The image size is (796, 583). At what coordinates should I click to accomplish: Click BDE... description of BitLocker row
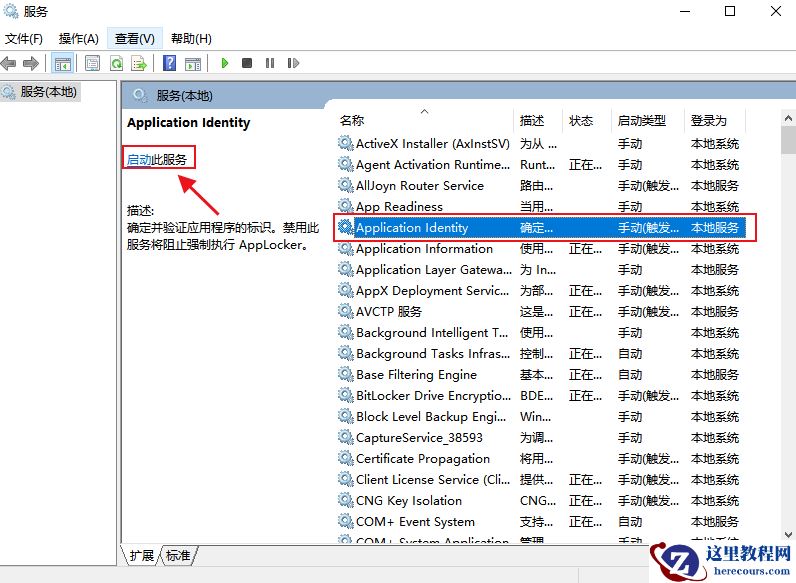click(x=537, y=396)
